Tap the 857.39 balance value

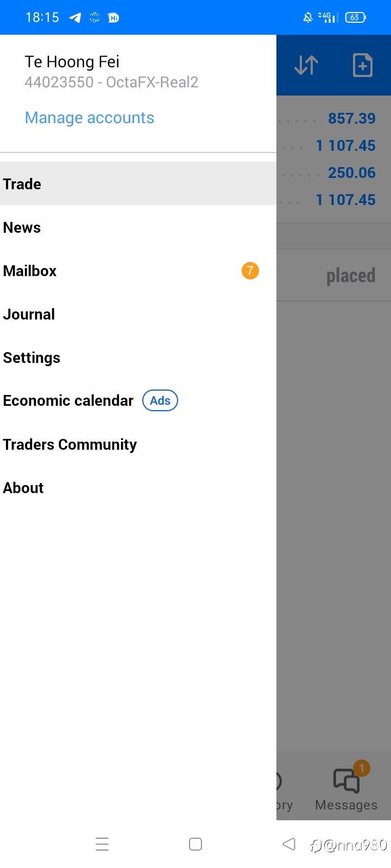coord(352,118)
